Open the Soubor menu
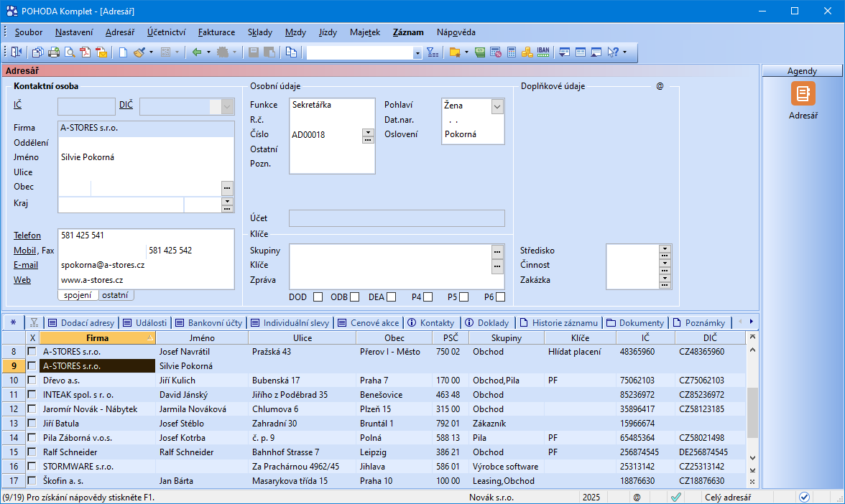845x504 pixels. pos(29,32)
